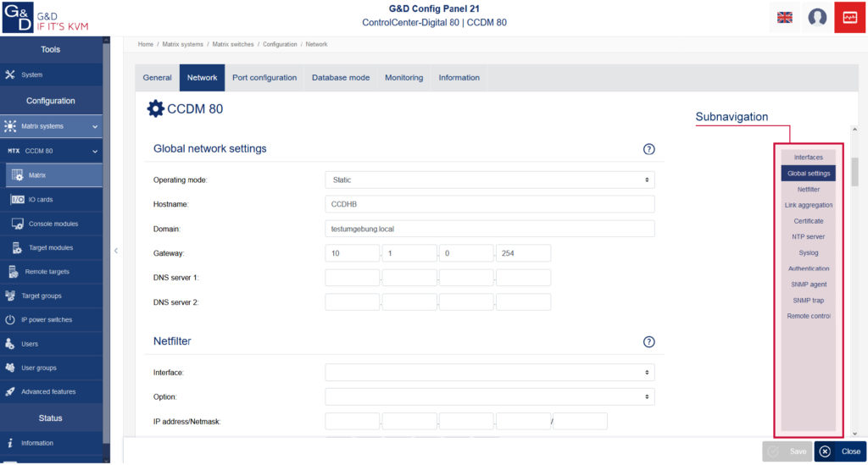Screen dimensions: 868x465
Task: Click the System tools wrench icon
Action: [x=10, y=75]
